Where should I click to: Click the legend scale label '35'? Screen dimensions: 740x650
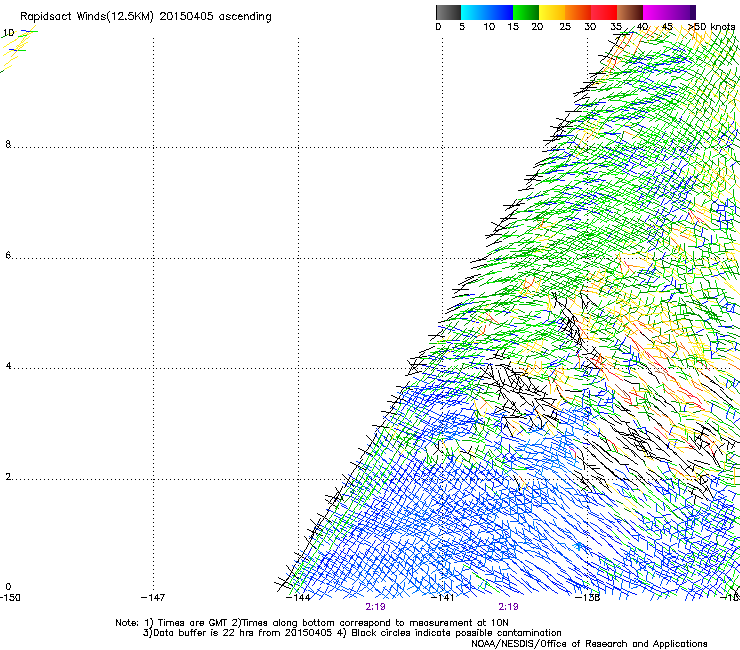click(616, 27)
